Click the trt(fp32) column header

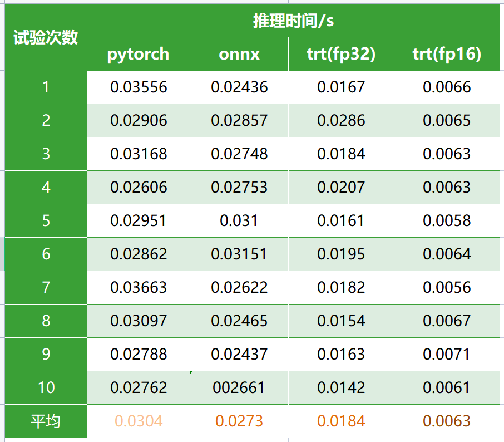[341, 54]
